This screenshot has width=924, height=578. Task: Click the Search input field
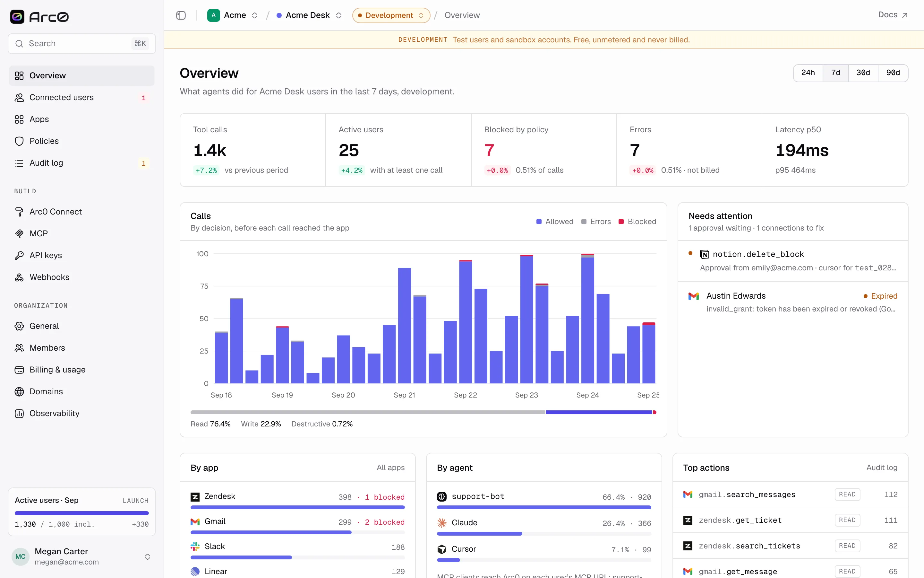click(82, 44)
